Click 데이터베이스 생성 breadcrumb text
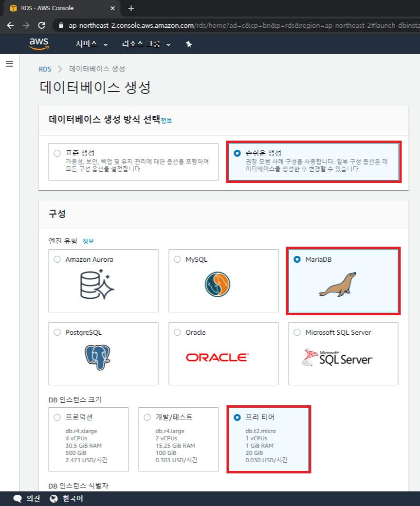420x506 pixels. (x=97, y=69)
